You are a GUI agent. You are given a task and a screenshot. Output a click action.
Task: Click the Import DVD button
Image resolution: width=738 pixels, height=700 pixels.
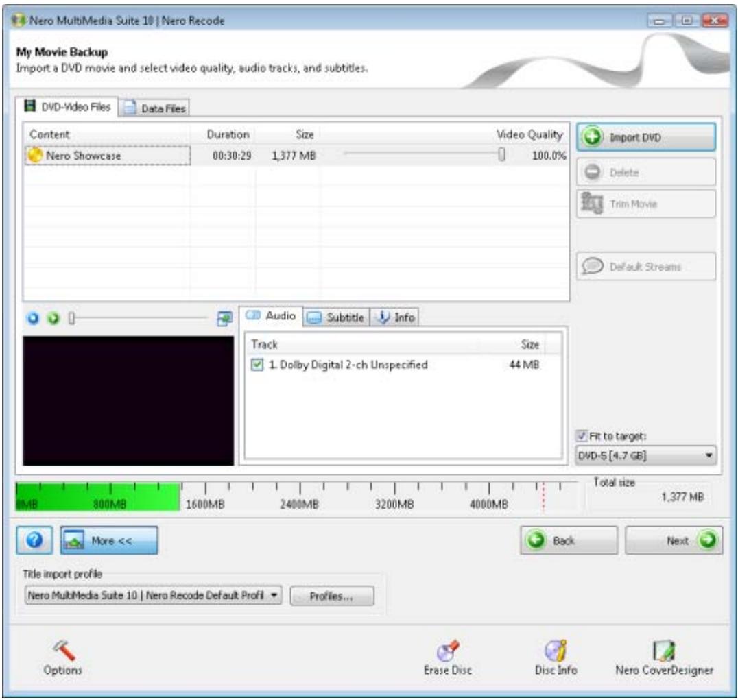(646, 137)
